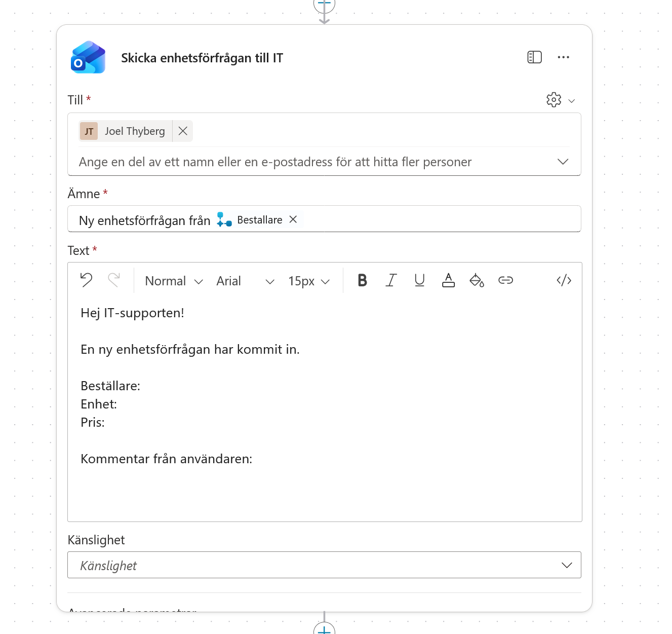672x634 pixels.
Task: Open the Normal paragraph style dropdown
Action: 174,281
